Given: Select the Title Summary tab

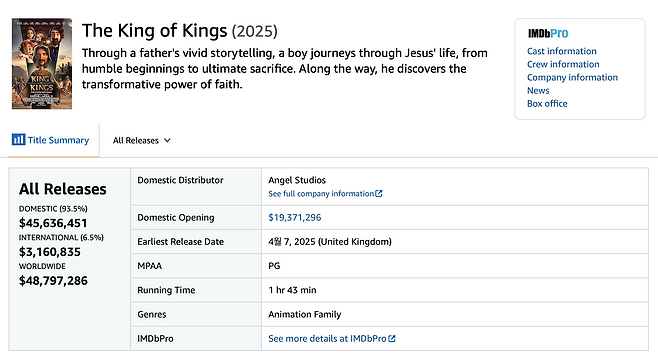Looking at the screenshot, I should 51,140.
